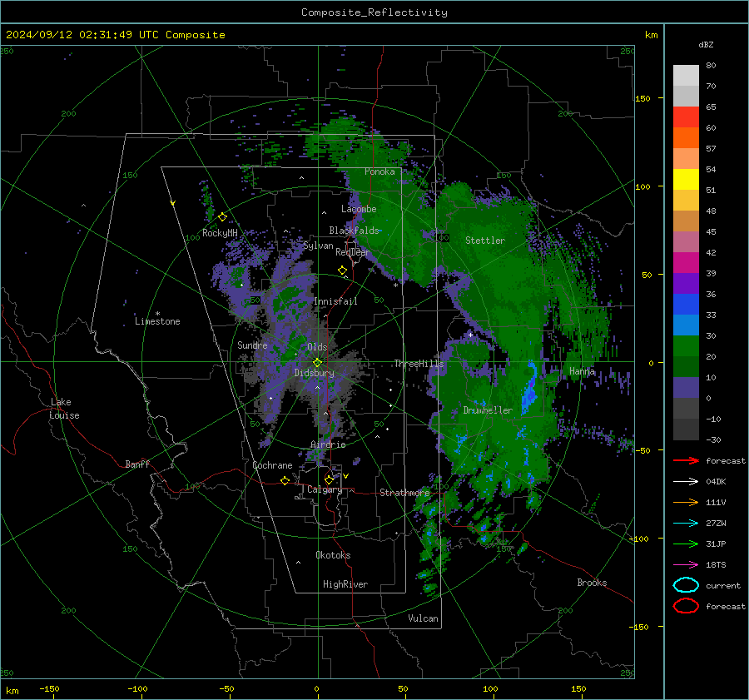Screen dimensions: 749x700
Task: Click the yellow diamond marker near RockyMH
Action: 222,217
